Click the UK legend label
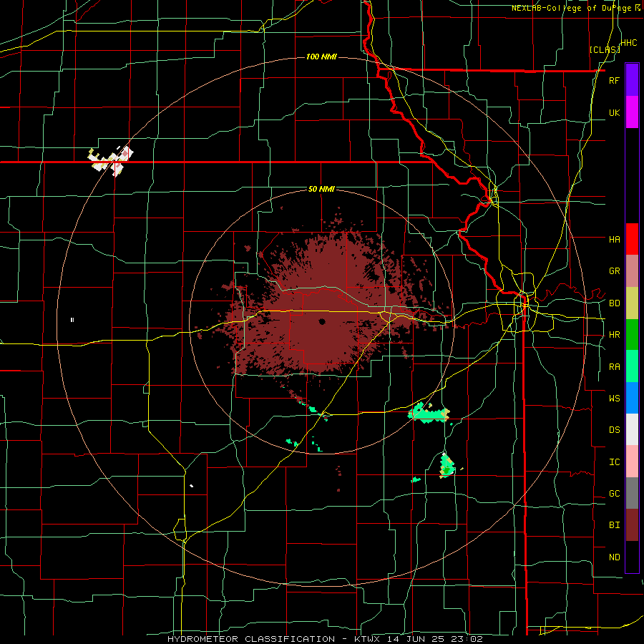Viewport: 644px width, 644px height. [x=614, y=112]
